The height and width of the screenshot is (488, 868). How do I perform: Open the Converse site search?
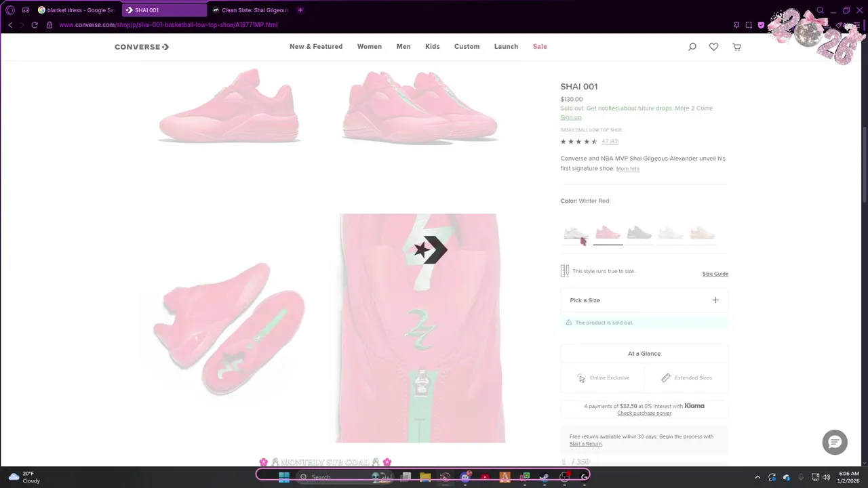pos(692,47)
